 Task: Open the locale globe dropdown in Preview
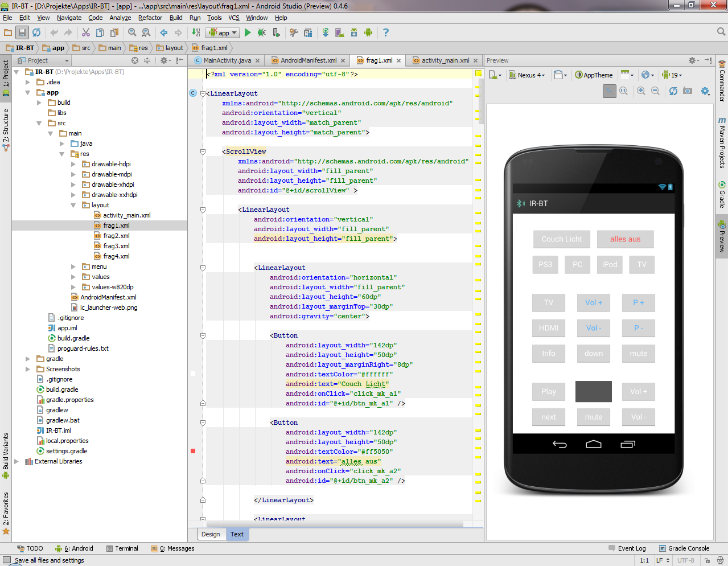(x=648, y=75)
